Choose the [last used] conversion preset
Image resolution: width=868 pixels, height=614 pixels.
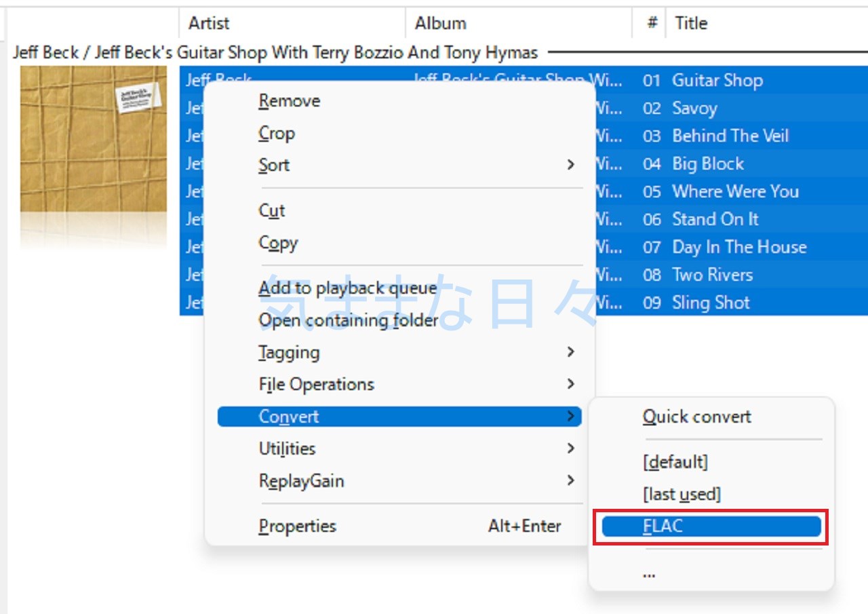(x=711, y=494)
